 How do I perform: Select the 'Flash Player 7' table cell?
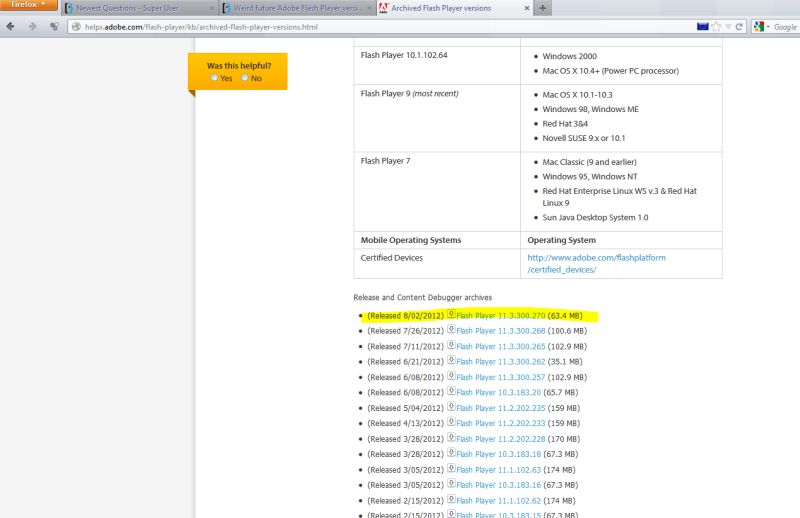coord(437,192)
